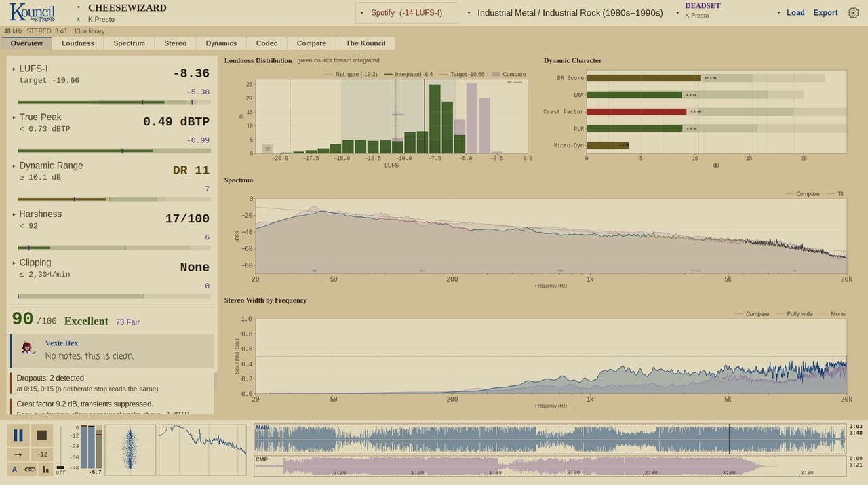Open settings with the gear icon

click(854, 12)
